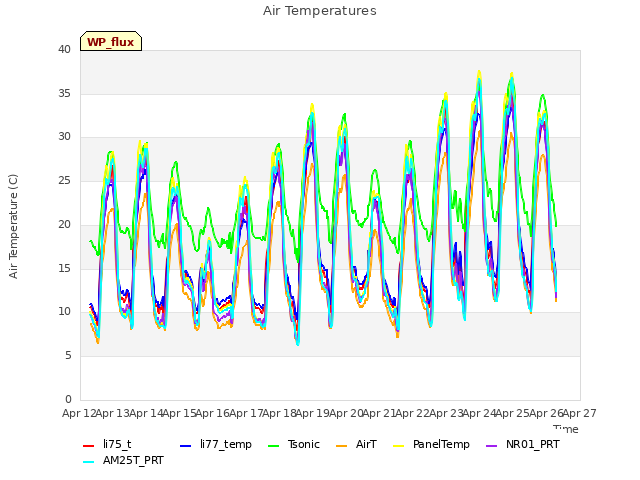Click the Time x-axis label

pyautogui.click(x=566, y=429)
